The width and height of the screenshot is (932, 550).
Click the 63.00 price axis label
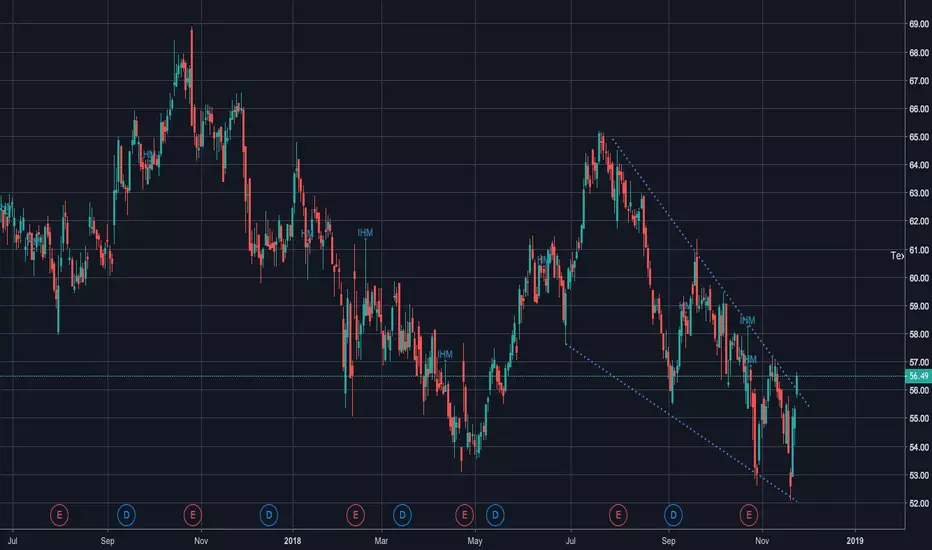tap(918, 193)
